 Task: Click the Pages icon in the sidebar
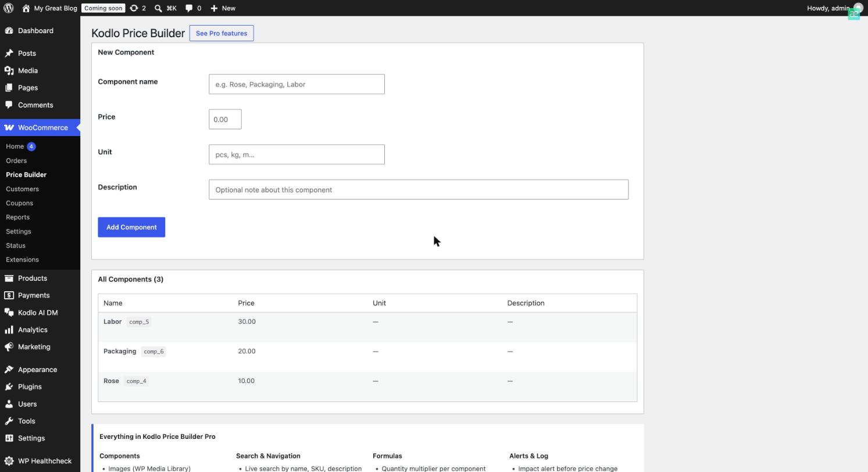coord(9,88)
